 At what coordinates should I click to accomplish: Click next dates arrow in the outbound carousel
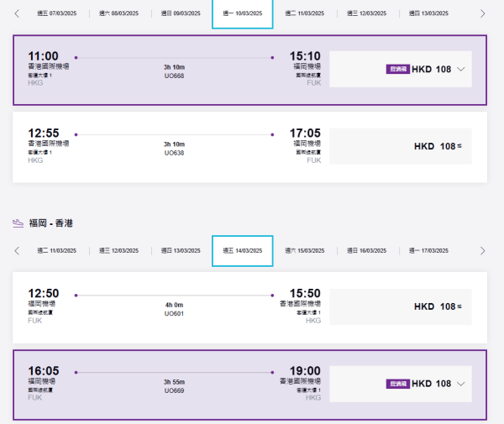(x=482, y=13)
